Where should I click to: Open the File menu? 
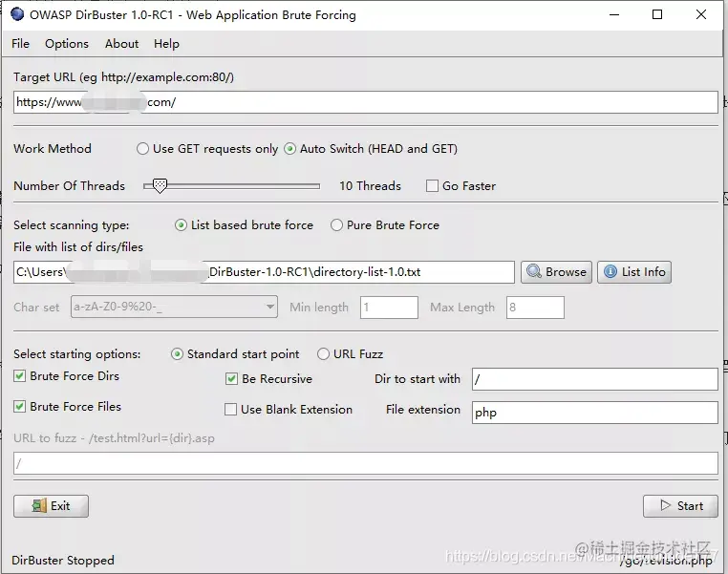tap(20, 44)
